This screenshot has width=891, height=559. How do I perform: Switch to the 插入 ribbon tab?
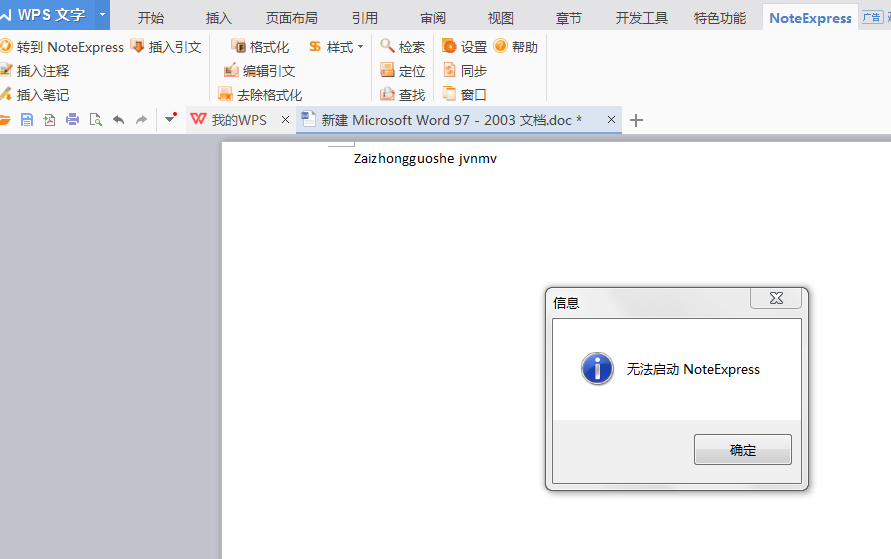tap(219, 18)
